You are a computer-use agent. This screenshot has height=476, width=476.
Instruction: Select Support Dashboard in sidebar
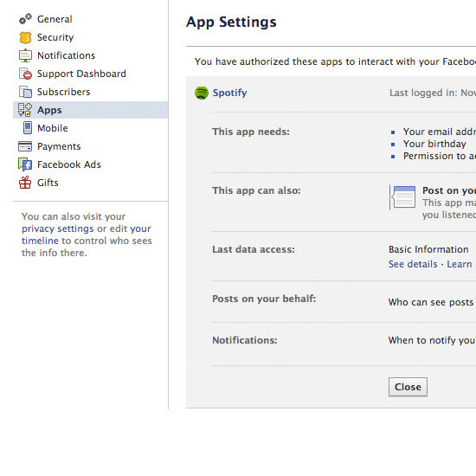click(x=81, y=74)
